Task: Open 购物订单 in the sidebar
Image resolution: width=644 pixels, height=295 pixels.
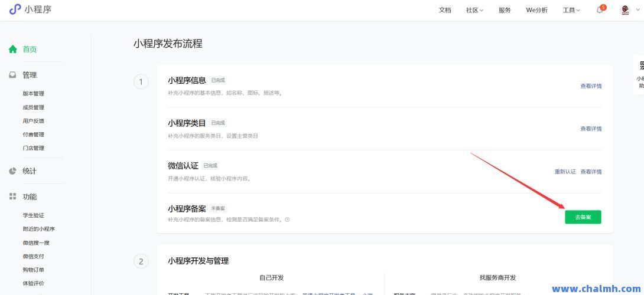Action: point(33,270)
